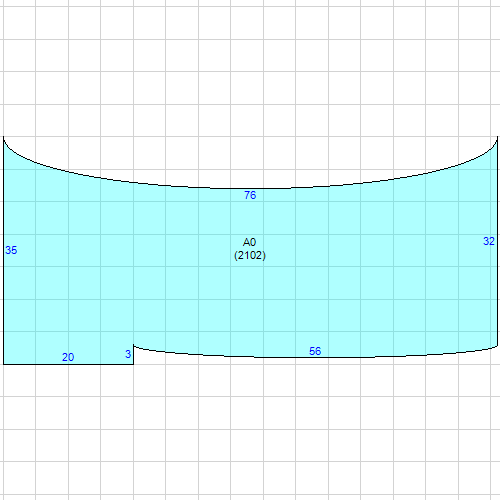This screenshot has height=500, width=500.
Task: Click the area label A0
Action: [x=249, y=242]
